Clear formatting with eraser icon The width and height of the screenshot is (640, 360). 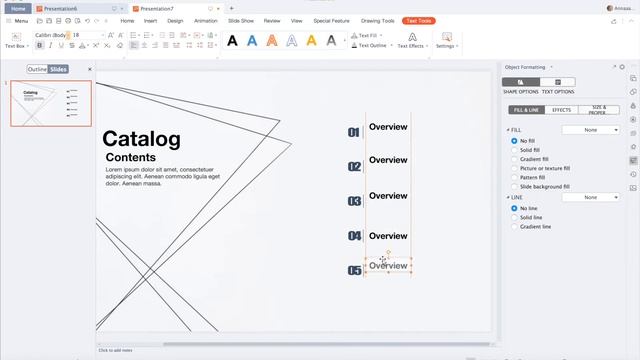click(120, 46)
